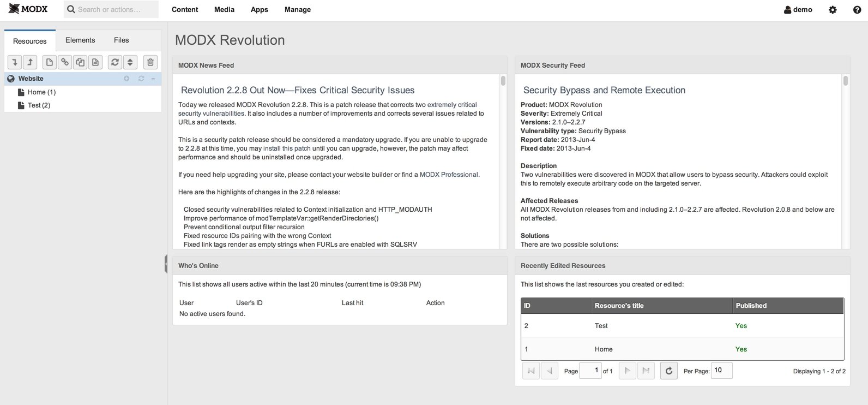Open the Media menu
This screenshot has width=868, height=405.
click(224, 10)
